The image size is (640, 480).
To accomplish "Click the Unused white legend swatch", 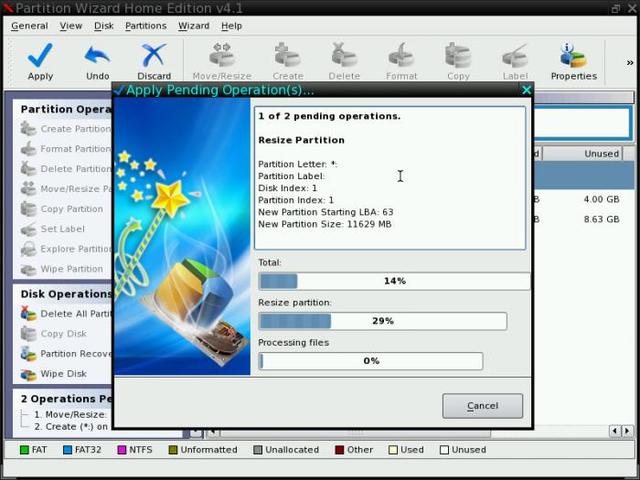I will point(444,450).
